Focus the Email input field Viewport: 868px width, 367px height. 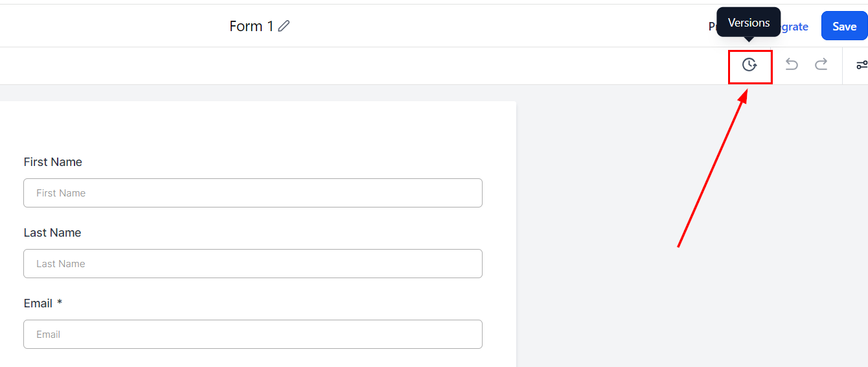point(253,335)
